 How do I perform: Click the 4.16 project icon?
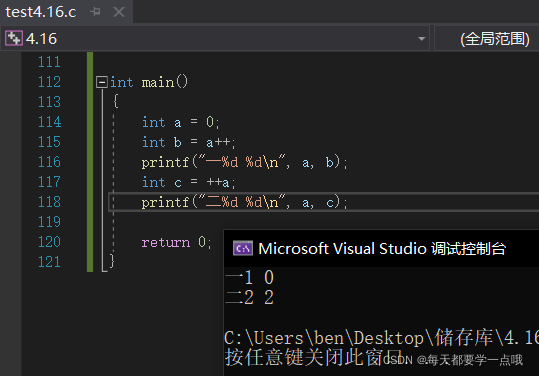[x=14, y=38]
